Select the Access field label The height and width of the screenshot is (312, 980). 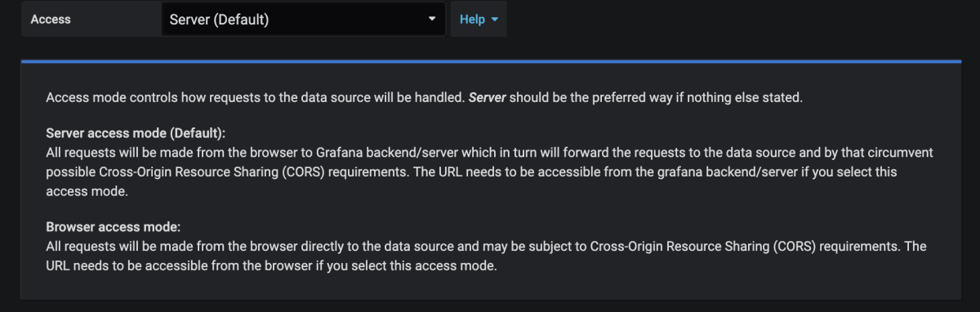pos(51,20)
